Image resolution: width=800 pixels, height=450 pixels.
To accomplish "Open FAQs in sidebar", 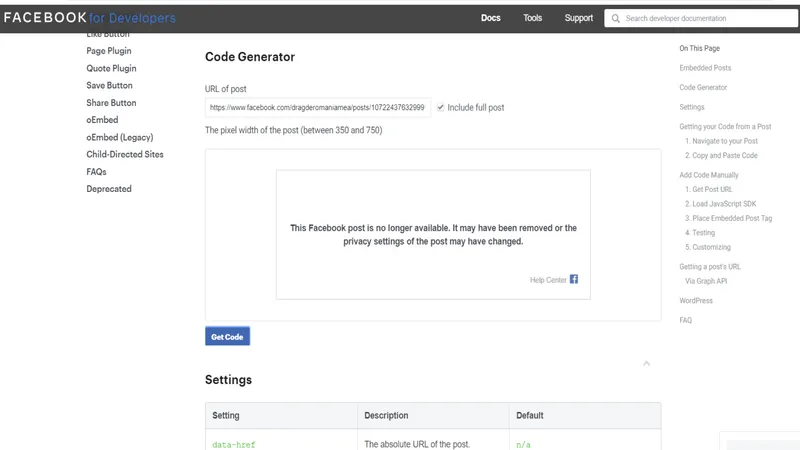I will [x=96, y=171].
